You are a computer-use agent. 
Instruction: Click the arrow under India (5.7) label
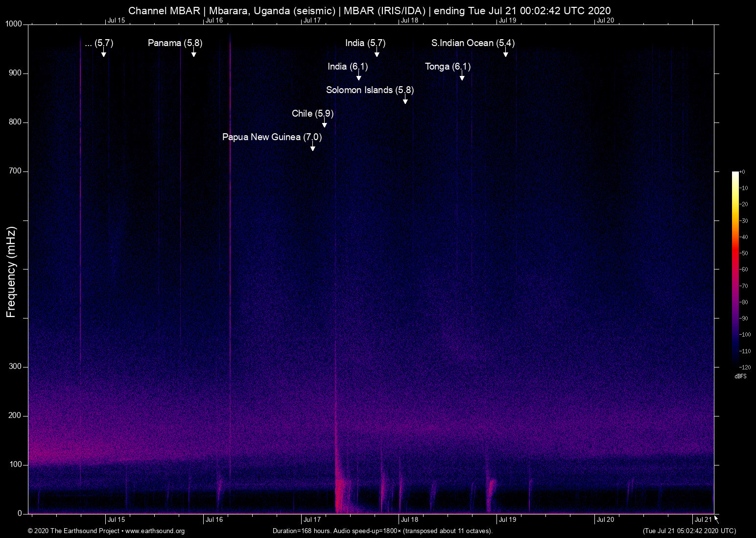pos(377,53)
